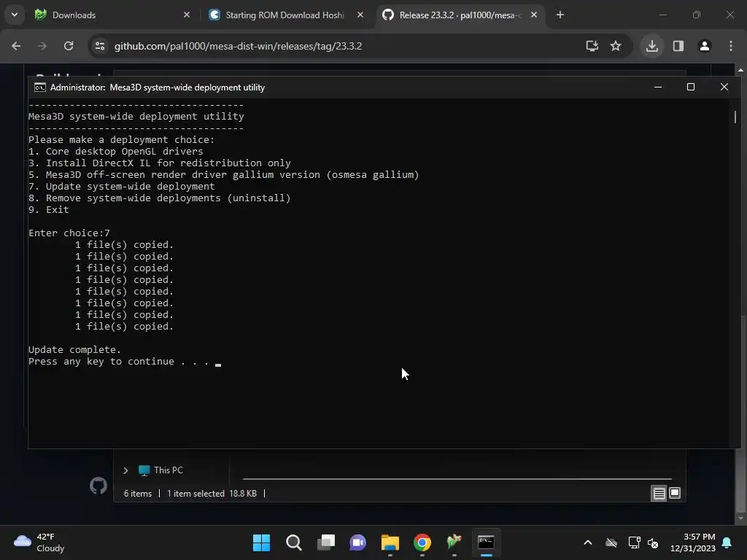Go back to previous page
The height and width of the screenshot is (560, 747).
(x=16, y=46)
